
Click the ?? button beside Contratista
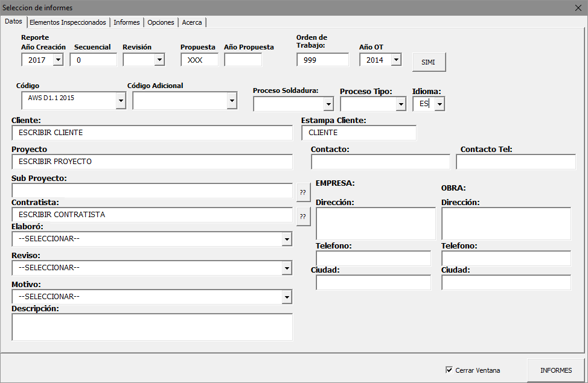pyautogui.click(x=303, y=217)
